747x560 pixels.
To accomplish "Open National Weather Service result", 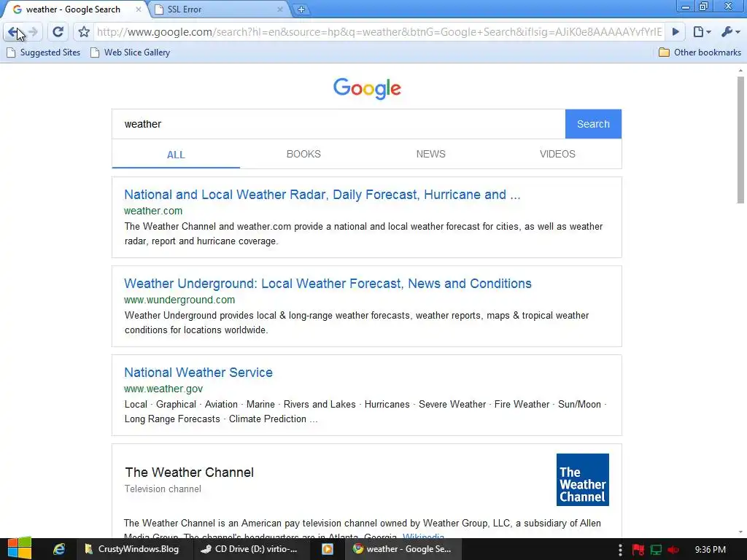I will coord(198,373).
